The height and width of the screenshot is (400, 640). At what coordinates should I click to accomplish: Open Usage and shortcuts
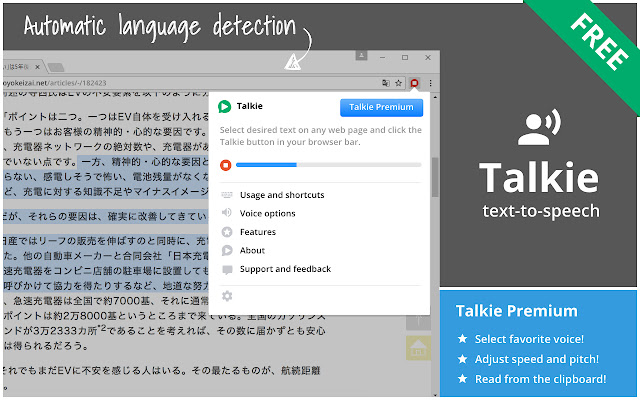pos(282,195)
